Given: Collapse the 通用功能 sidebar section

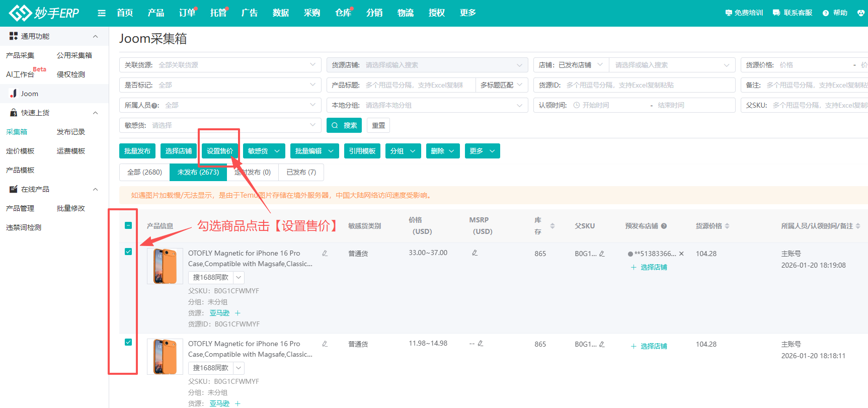Looking at the screenshot, I should coord(95,36).
